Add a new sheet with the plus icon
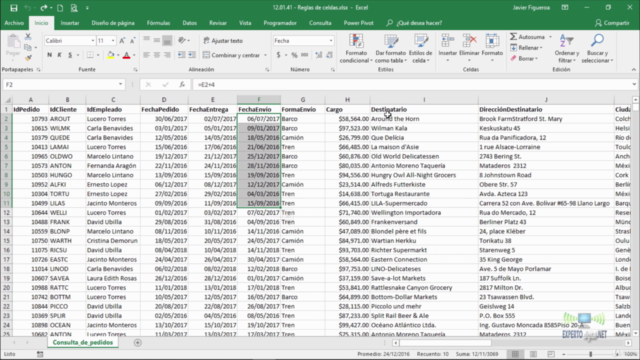Image resolution: width=640 pixels, height=360 pixels. tap(138, 342)
